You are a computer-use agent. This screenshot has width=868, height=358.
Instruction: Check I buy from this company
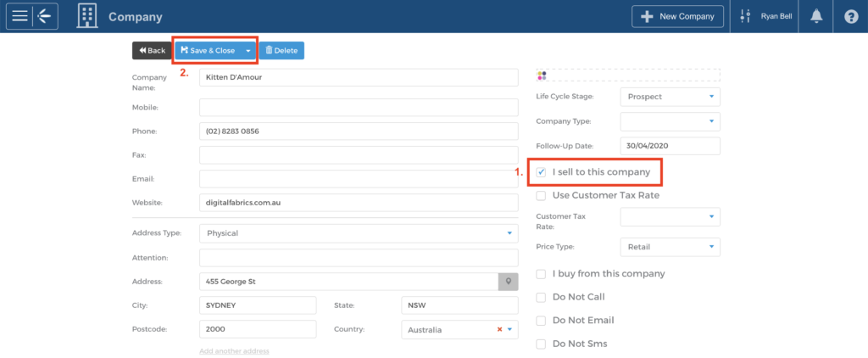pyautogui.click(x=542, y=274)
